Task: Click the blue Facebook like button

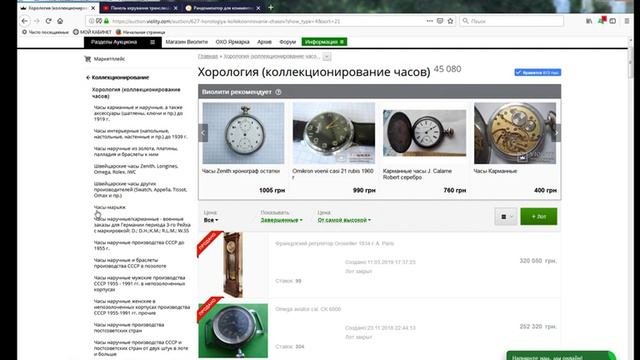Action: (538, 72)
